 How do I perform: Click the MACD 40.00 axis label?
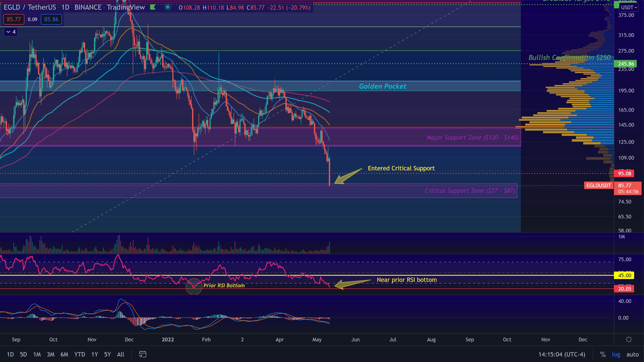624,301
